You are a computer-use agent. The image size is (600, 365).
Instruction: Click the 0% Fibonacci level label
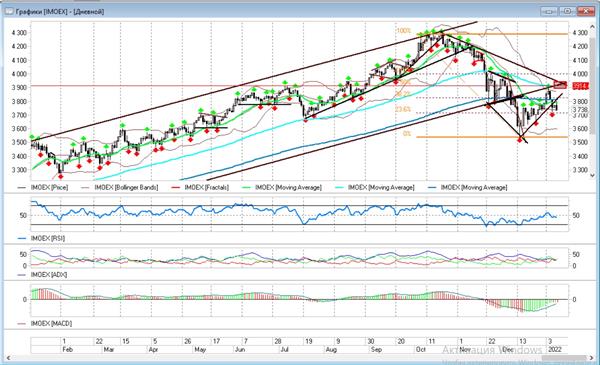click(x=407, y=134)
